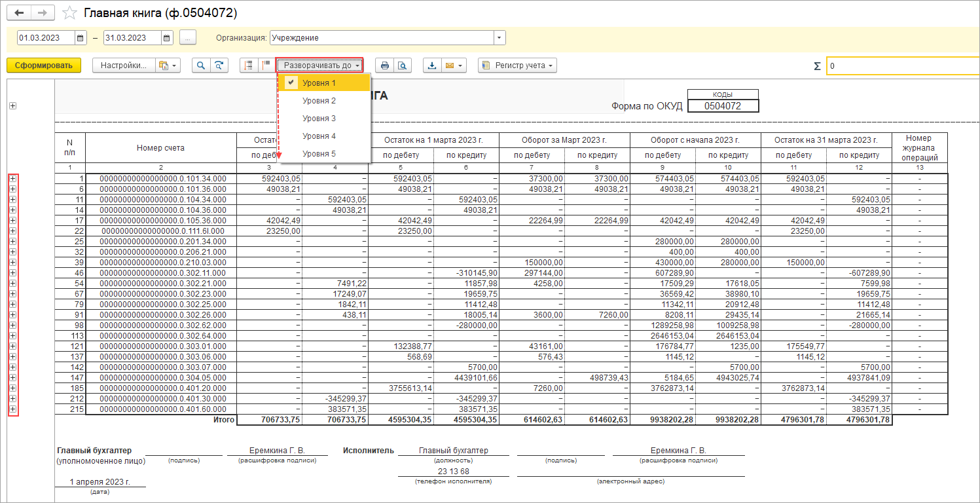This screenshot has height=503, width=980.
Task: Select the header Остаток на 31 марта 2023 г.
Action: [x=826, y=140]
